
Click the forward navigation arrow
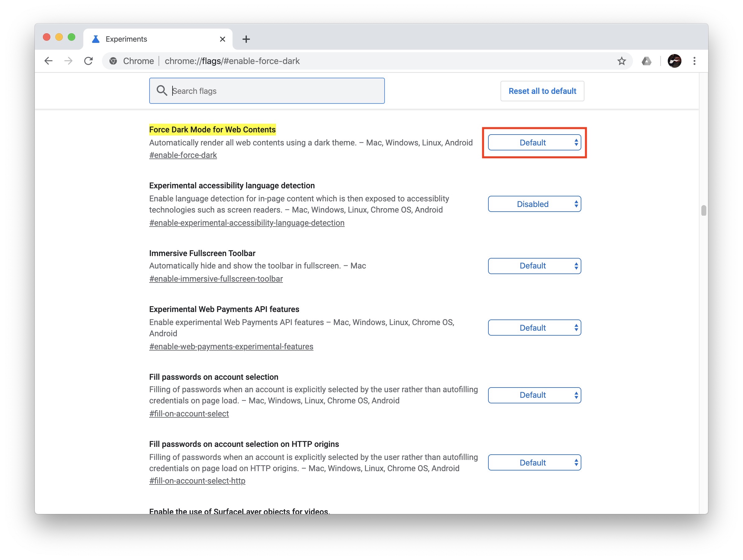68,61
